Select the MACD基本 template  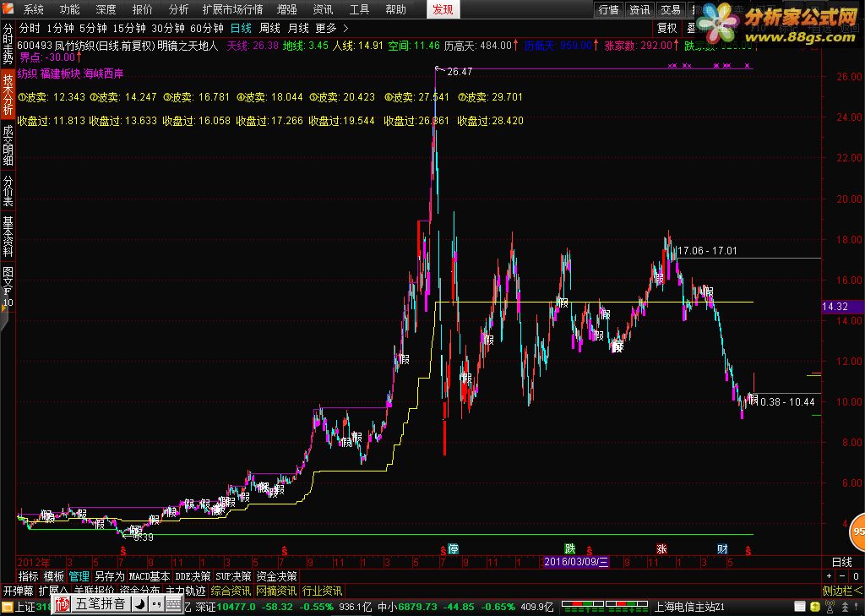point(149,576)
